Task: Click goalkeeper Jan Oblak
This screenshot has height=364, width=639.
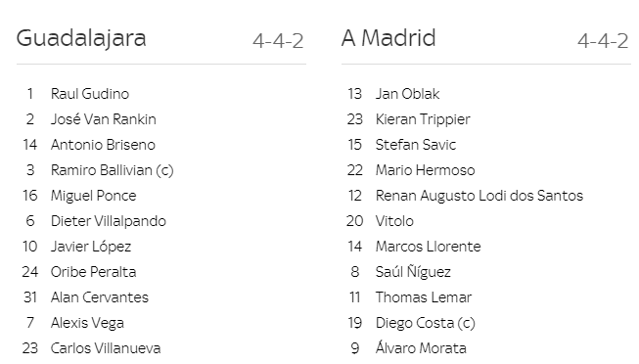Action: coord(407,94)
